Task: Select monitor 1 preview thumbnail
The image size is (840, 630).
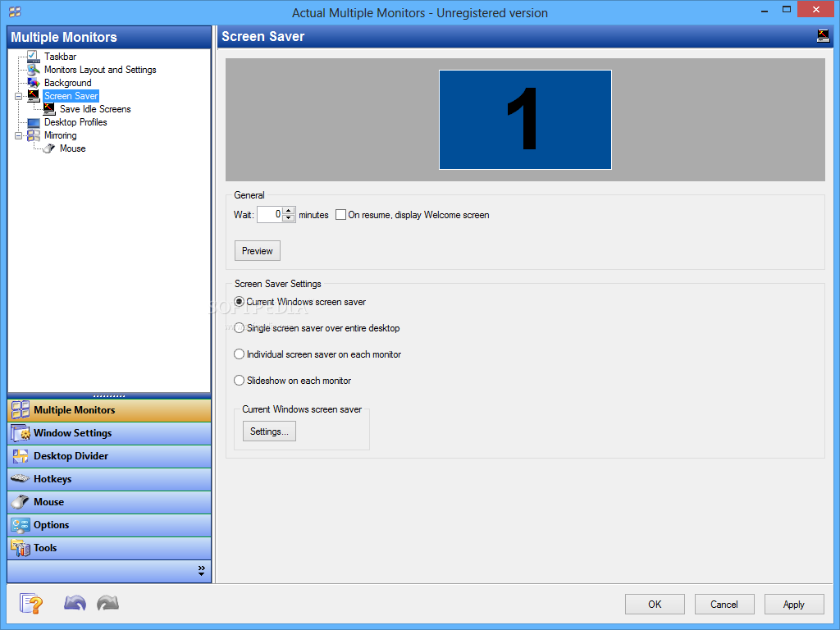Action: pos(525,120)
